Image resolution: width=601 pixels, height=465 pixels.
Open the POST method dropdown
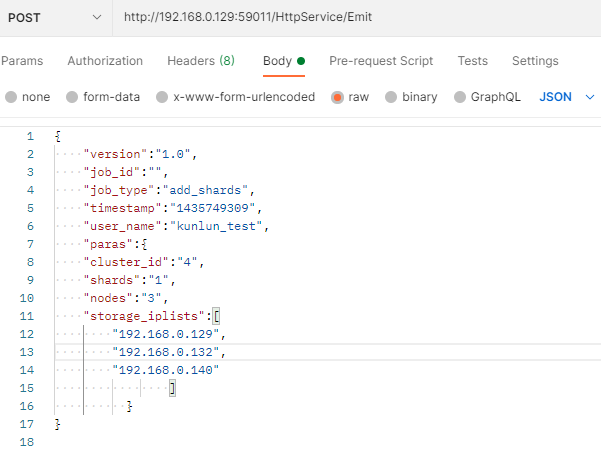coord(56,19)
